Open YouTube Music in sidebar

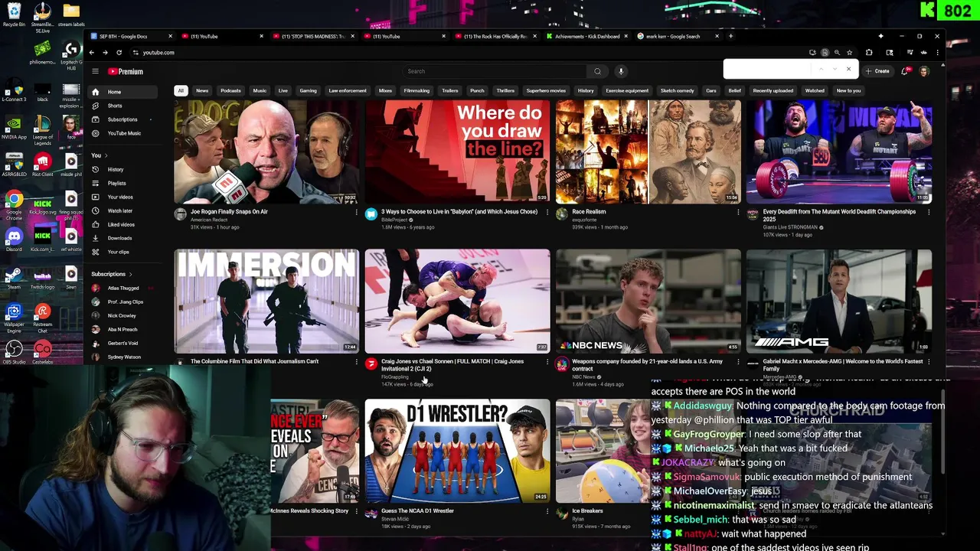[x=122, y=133]
